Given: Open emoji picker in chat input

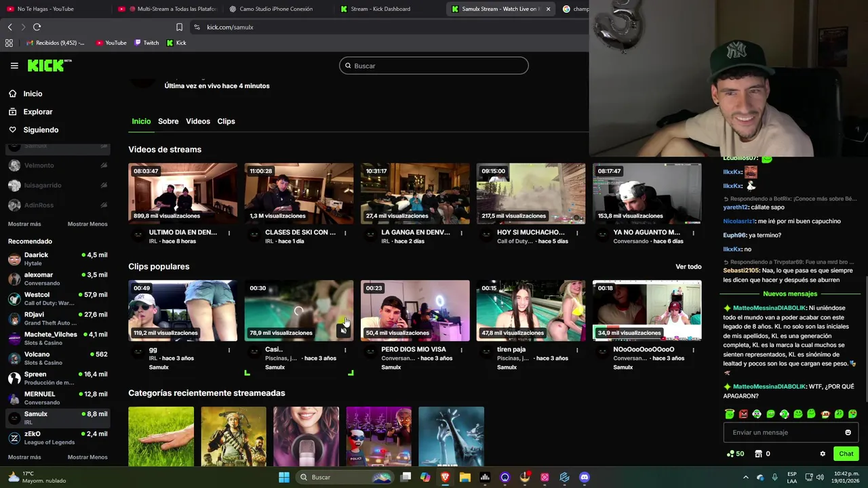Looking at the screenshot, I should [848, 432].
